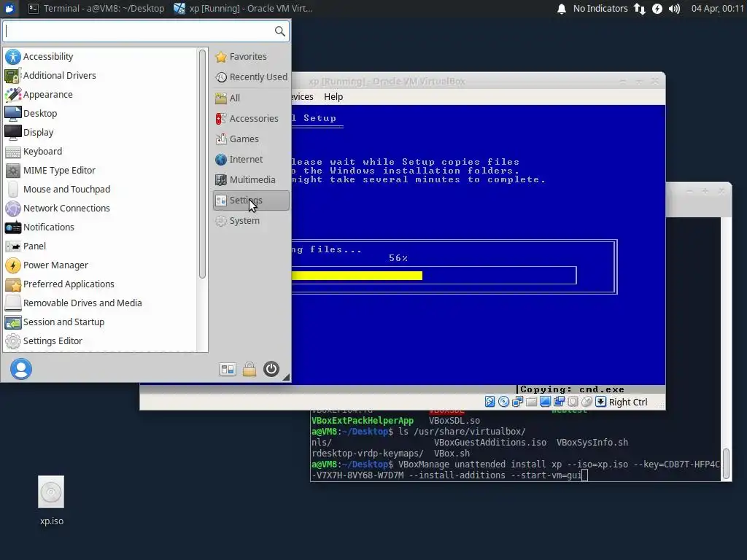Screen dimensions: 747x560
Task: Click the power/log out button
Action: click(x=271, y=369)
